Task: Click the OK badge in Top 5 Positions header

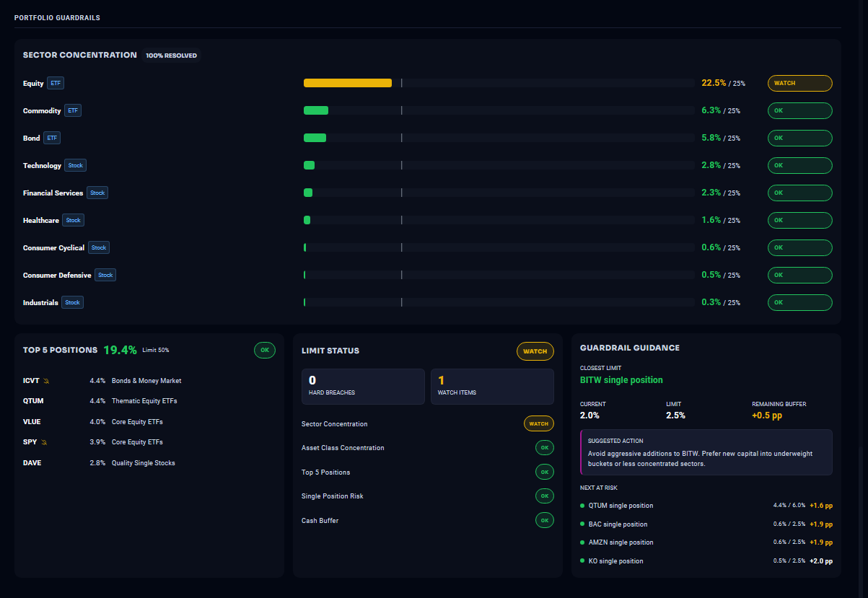Action: tap(265, 350)
